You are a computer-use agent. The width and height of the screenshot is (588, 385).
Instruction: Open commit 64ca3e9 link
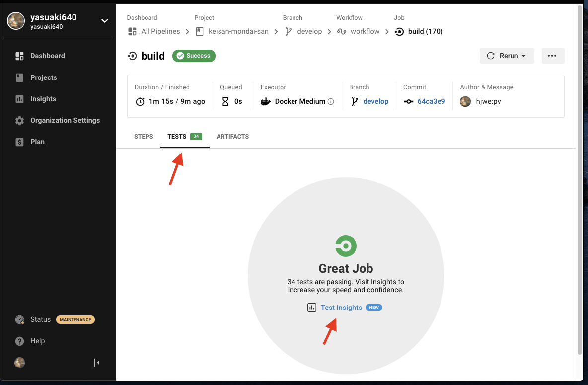coord(431,102)
